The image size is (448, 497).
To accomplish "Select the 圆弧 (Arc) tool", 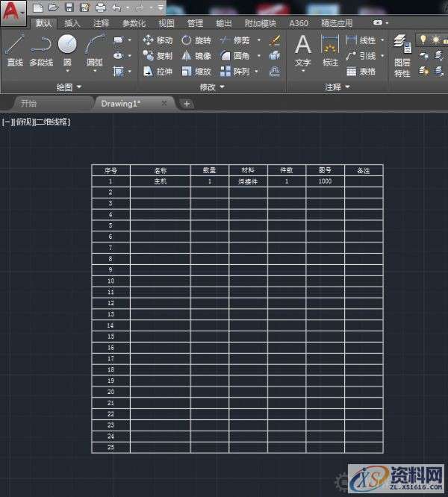I will point(95,51).
